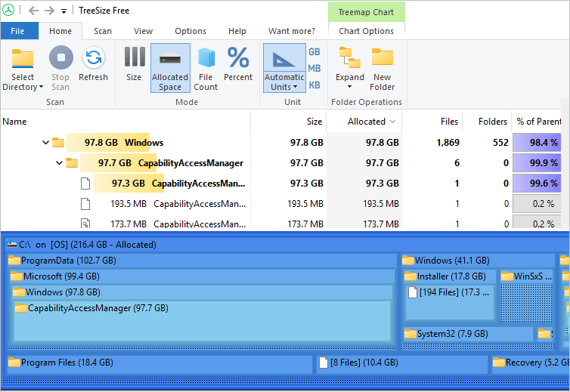
Task: Open the Options tab
Action: click(x=190, y=31)
